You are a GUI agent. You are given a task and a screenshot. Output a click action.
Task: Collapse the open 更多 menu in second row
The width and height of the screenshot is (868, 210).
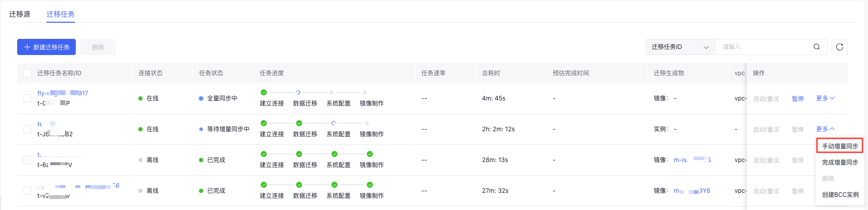825,129
